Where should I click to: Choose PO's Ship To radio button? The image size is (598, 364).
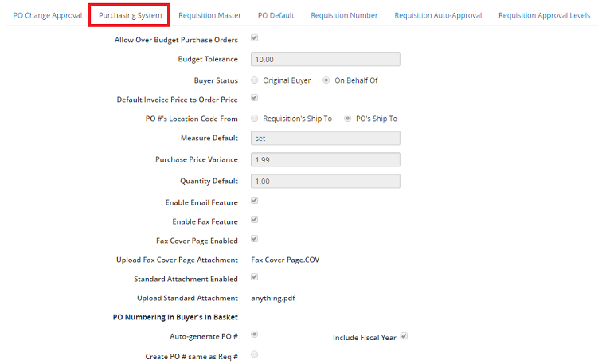click(347, 118)
